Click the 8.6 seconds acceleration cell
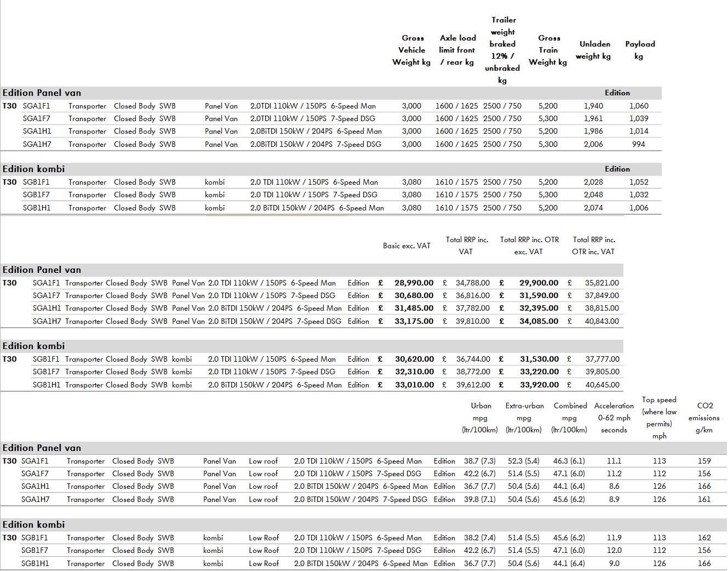 click(614, 486)
